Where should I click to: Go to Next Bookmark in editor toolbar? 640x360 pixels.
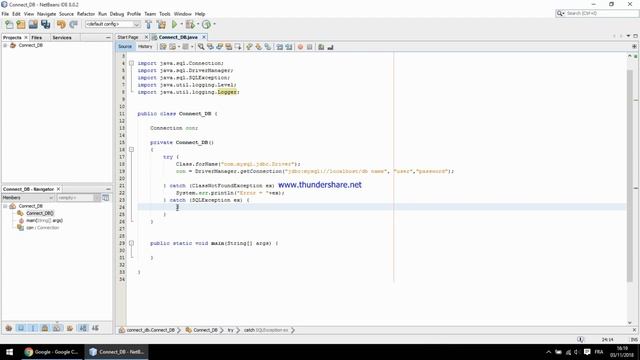(x=258, y=47)
